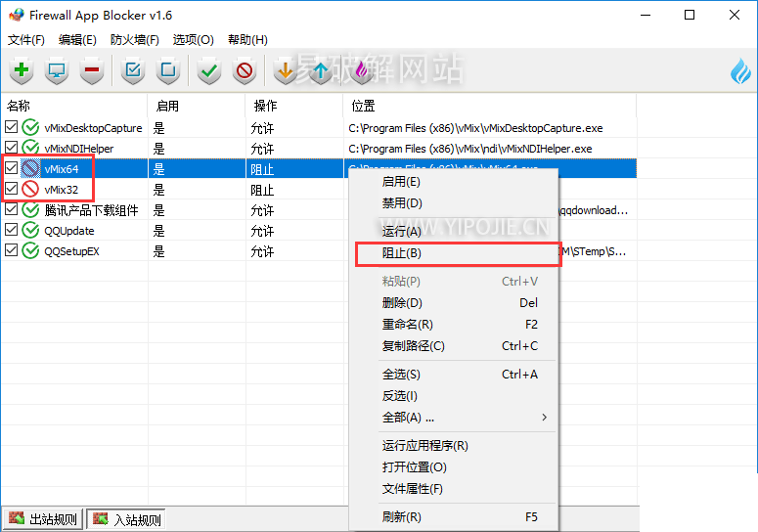Viewport: 758px width, 532px height.
Task: Open the 文件(F) menu
Action: coord(26,40)
